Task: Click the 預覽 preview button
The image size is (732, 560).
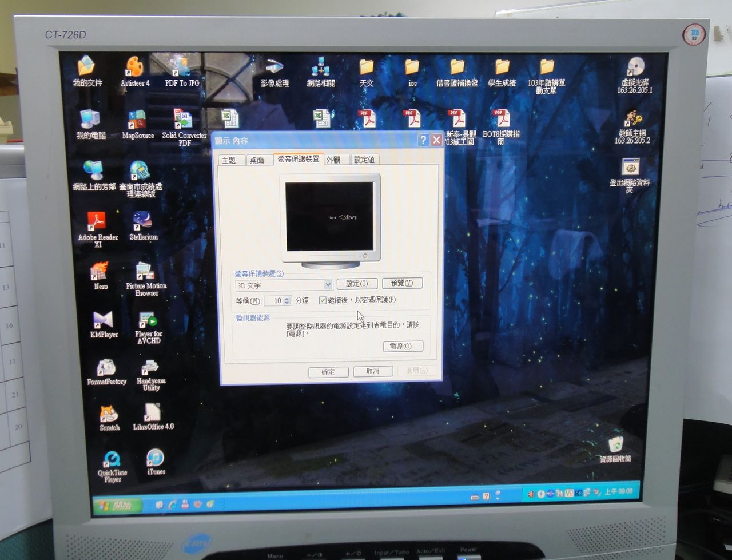Action: (401, 283)
